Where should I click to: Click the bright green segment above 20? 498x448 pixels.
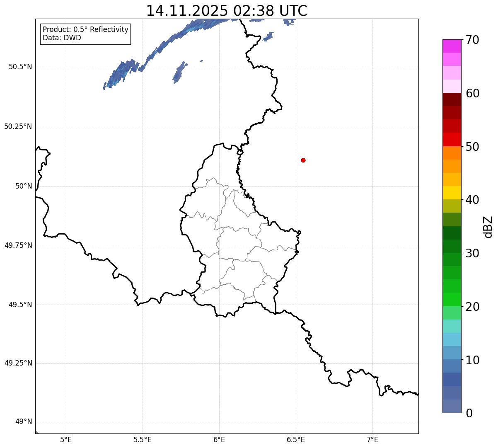(x=452, y=300)
